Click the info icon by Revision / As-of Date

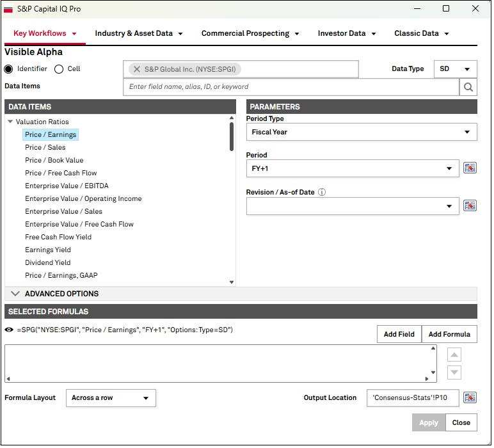[323, 193]
